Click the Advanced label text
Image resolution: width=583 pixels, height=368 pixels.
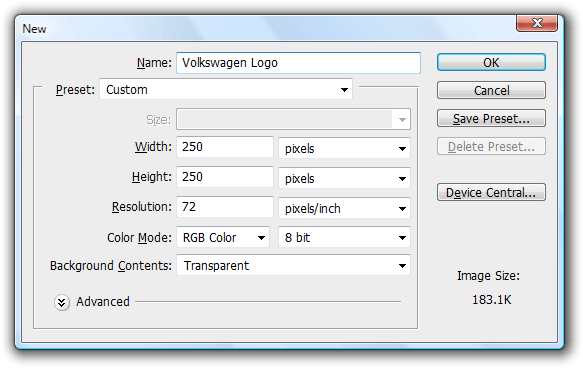point(103,301)
